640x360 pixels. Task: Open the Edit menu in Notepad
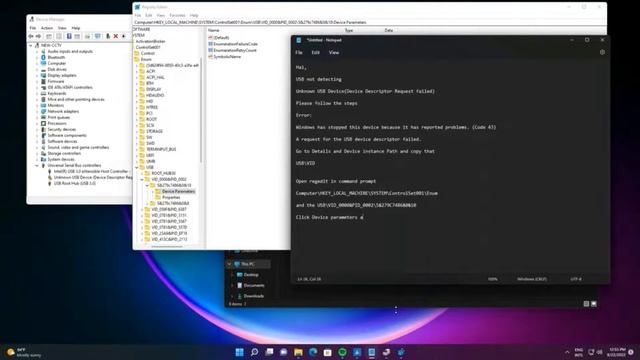(x=316, y=53)
